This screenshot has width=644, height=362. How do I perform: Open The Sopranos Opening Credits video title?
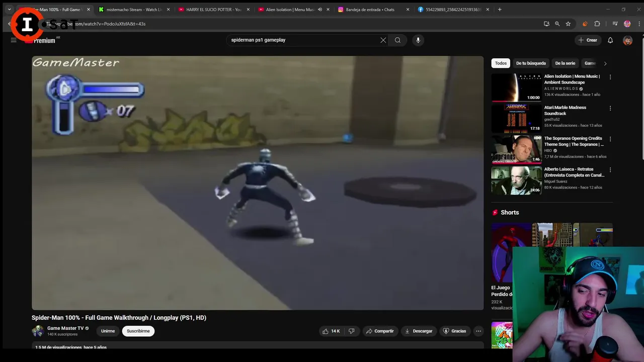(574, 141)
